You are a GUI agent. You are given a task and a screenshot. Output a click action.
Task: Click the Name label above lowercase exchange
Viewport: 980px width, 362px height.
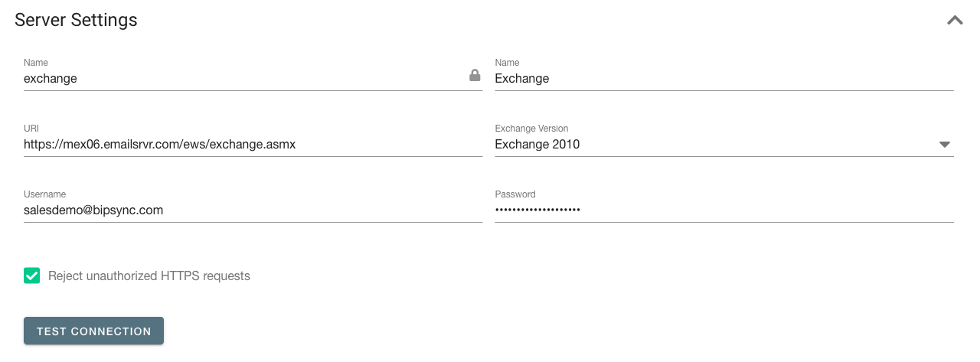tap(36, 63)
